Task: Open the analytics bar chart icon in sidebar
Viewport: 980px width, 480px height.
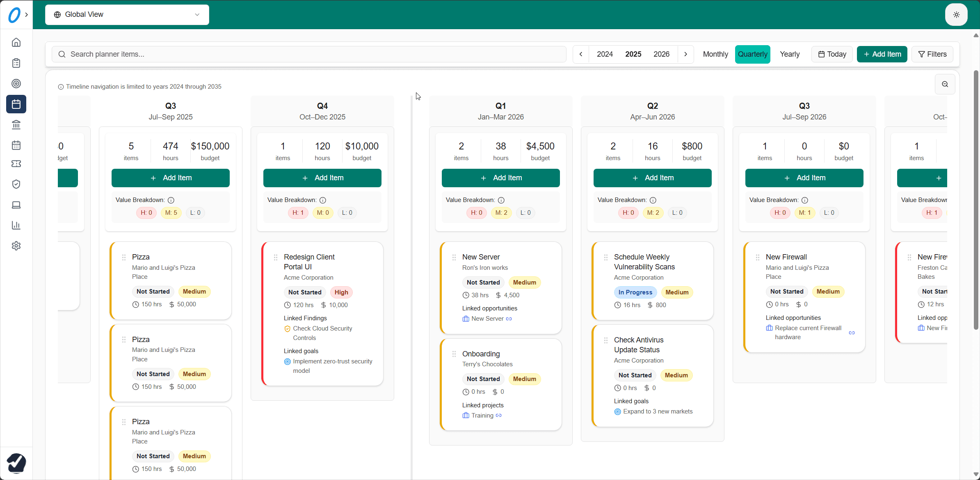Action: coord(16,225)
